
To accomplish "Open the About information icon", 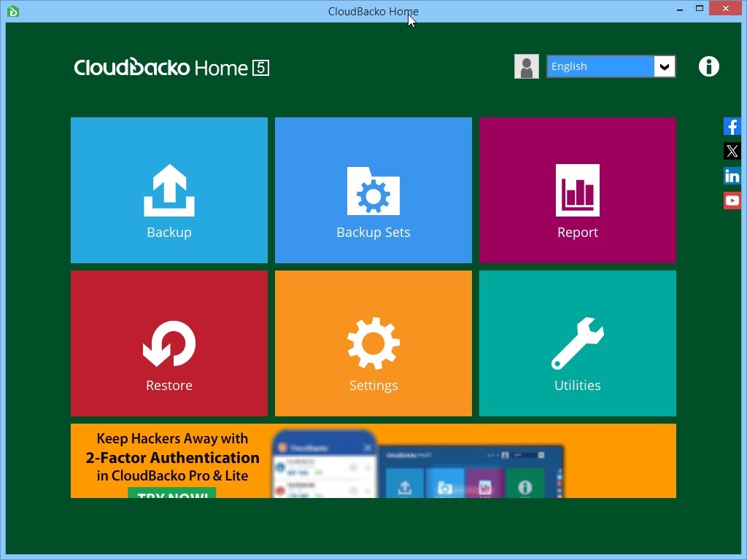I will pos(709,66).
